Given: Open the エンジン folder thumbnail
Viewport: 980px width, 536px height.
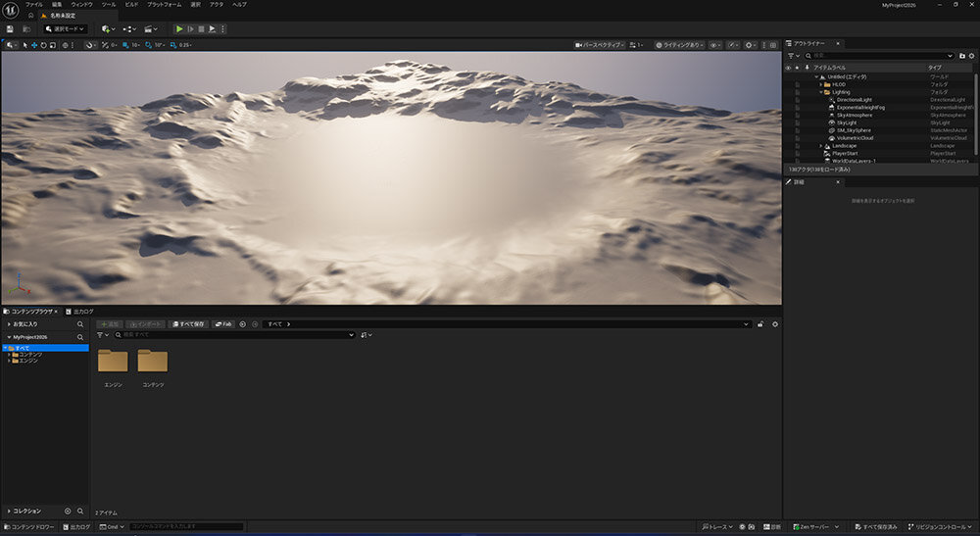Looking at the screenshot, I should [x=113, y=362].
